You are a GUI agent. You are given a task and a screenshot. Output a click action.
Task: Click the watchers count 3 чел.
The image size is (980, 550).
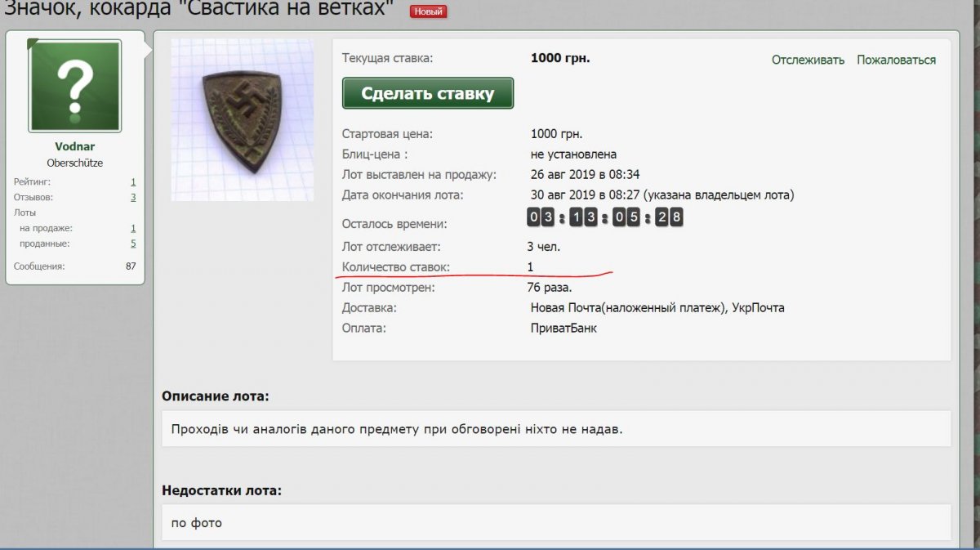point(544,246)
